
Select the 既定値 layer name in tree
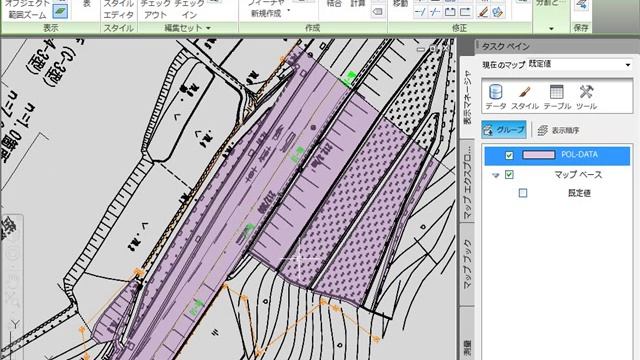[x=580, y=193]
